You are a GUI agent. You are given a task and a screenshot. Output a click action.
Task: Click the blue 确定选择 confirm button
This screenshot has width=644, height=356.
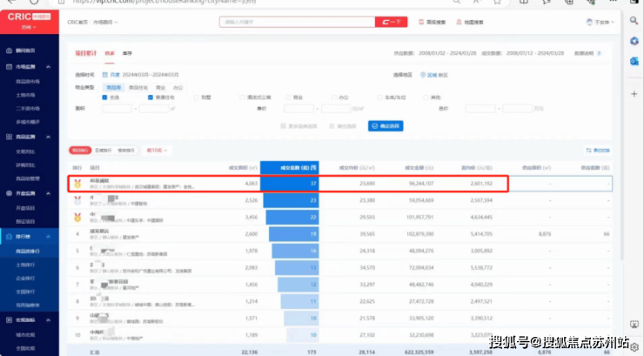385,126
